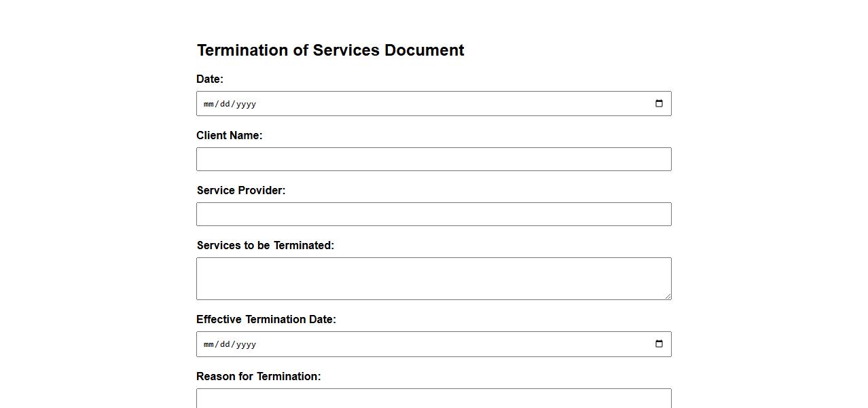
Task: Click the "Reason for Termination:" label
Action: click(x=259, y=377)
